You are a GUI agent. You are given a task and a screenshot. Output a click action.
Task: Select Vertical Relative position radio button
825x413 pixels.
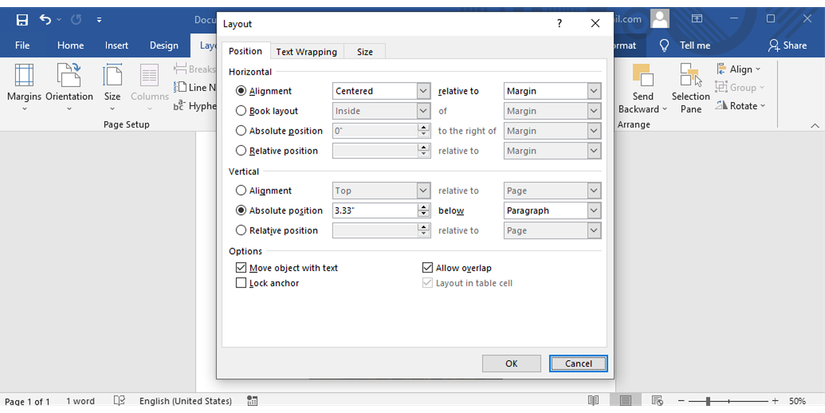pyautogui.click(x=241, y=230)
